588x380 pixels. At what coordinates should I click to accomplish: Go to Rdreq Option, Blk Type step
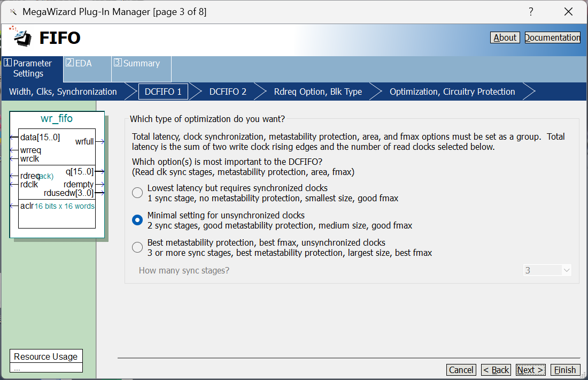(x=318, y=92)
